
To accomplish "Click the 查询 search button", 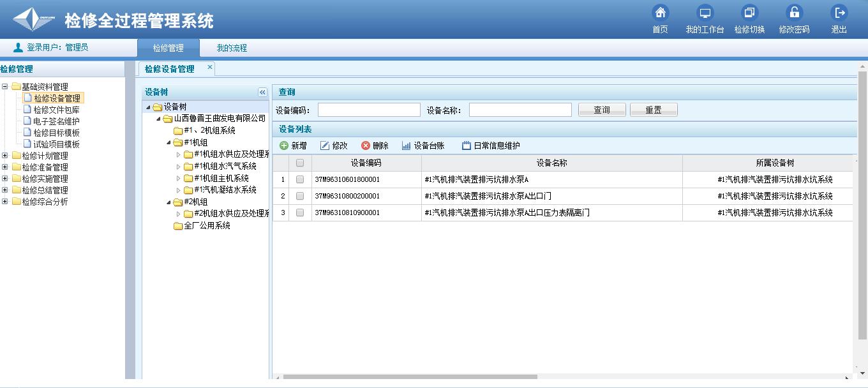I will (601, 110).
